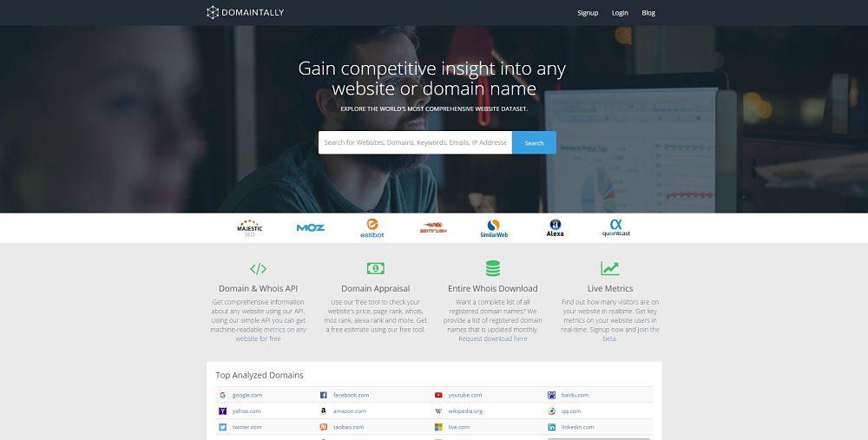
Task: Click the Quantcast logo
Action: pos(615,228)
